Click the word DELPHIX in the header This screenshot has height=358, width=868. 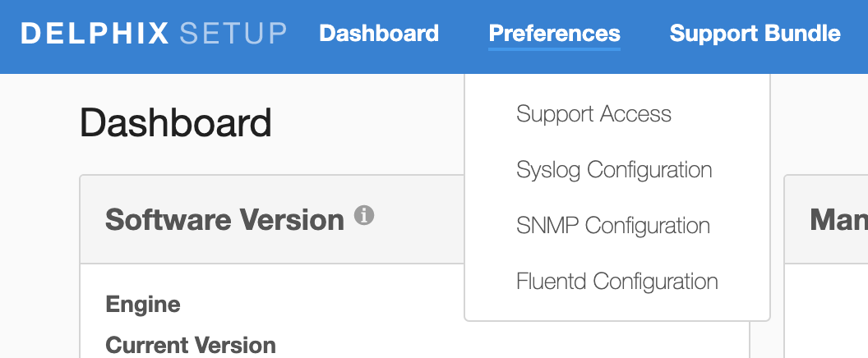tap(95, 34)
